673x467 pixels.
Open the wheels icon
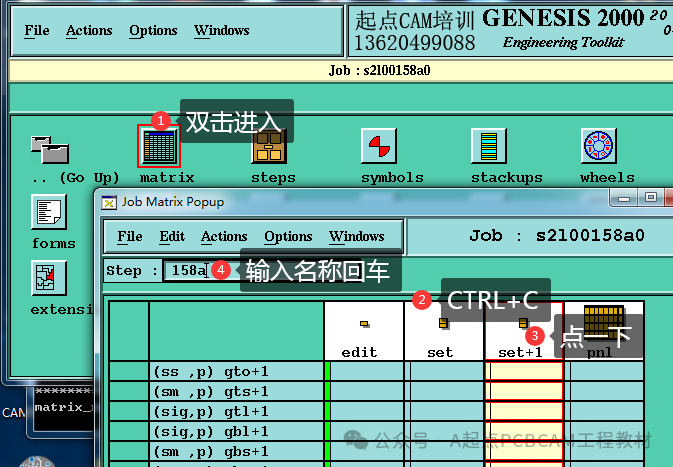tap(598, 146)
